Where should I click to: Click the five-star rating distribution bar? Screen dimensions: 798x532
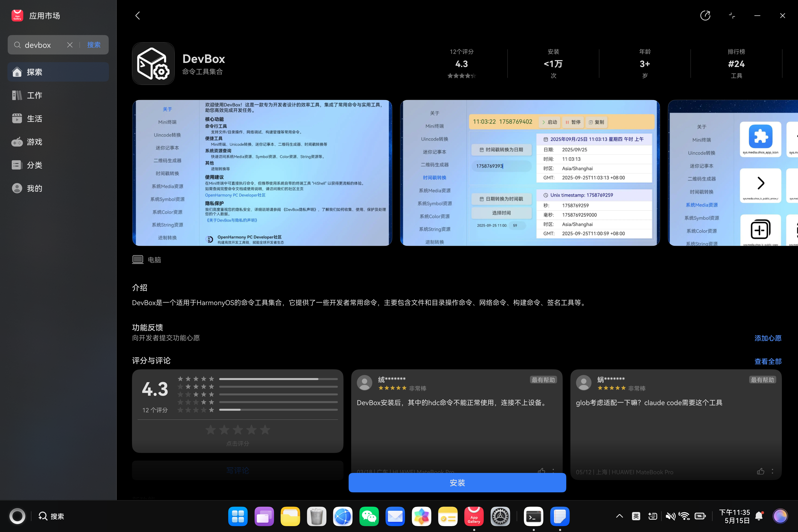(278, 379)
